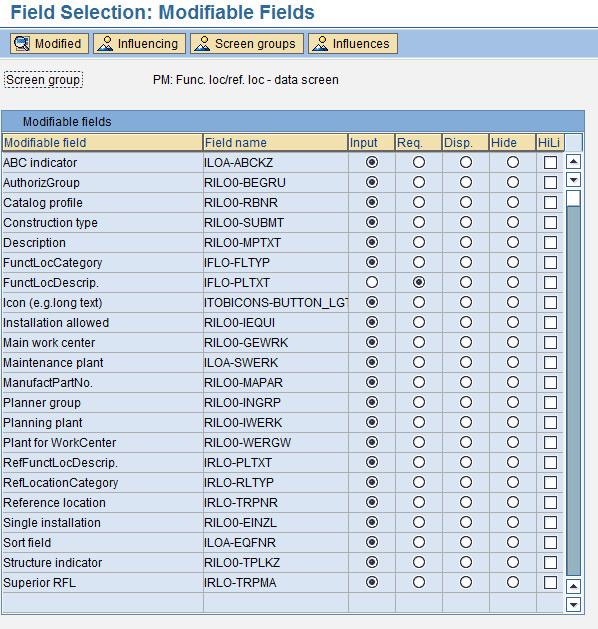The image size is (598, 629).
Task: Select field name IRLO-RLTYP
Action: tap(239, 483)
